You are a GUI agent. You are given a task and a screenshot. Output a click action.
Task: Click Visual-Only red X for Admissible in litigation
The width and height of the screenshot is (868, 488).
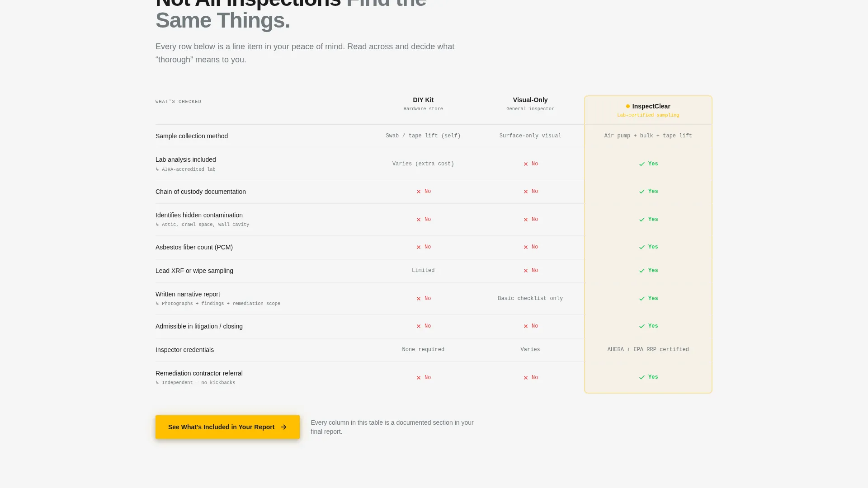tap(526, 326)
